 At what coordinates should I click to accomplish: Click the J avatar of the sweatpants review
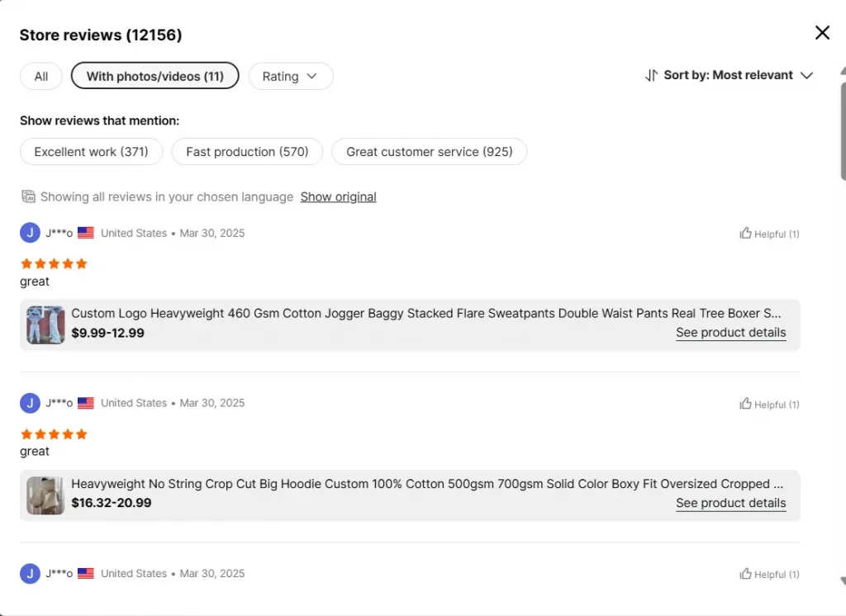(31, 233)
